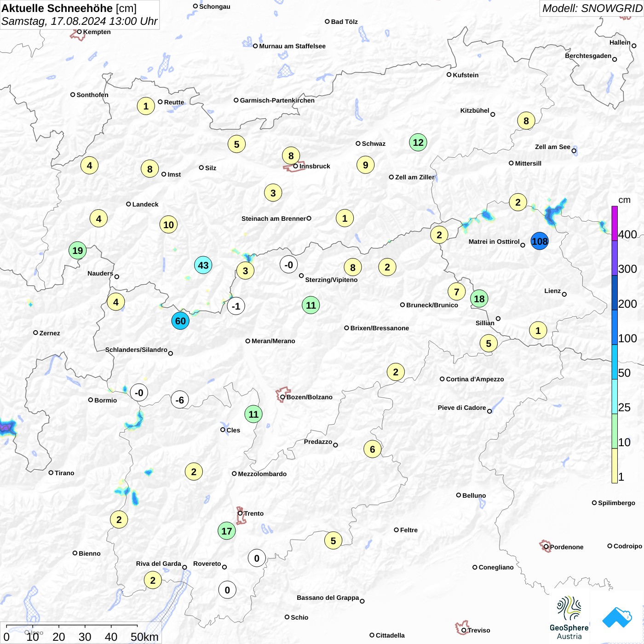Screen dimensions: 644x644
Task: Click the 50km scale bar label
Action: 144,637
